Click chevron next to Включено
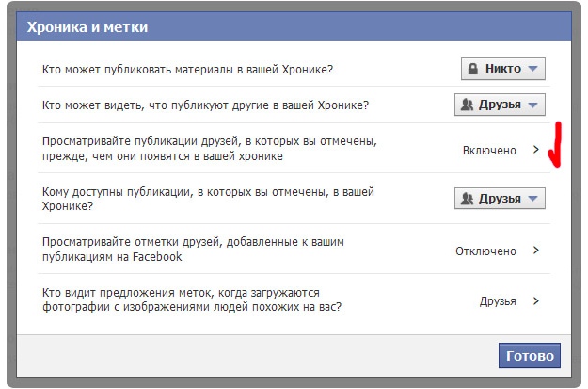This screenshot has width=588, height=389. (x=536, y=150)
